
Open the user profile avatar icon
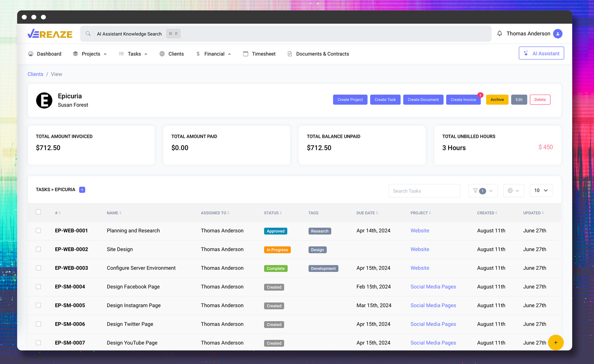tap(557, 34)
